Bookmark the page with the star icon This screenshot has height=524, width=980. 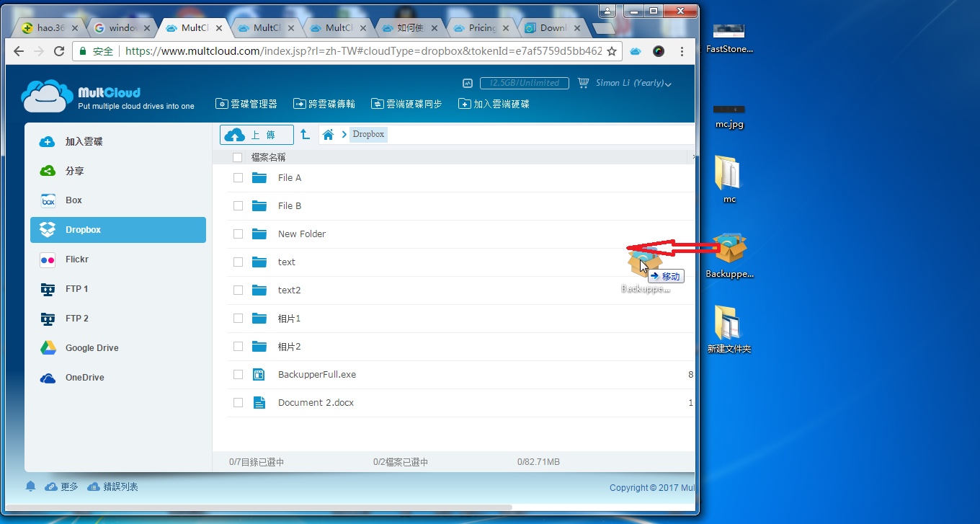[x=612, y=51]
